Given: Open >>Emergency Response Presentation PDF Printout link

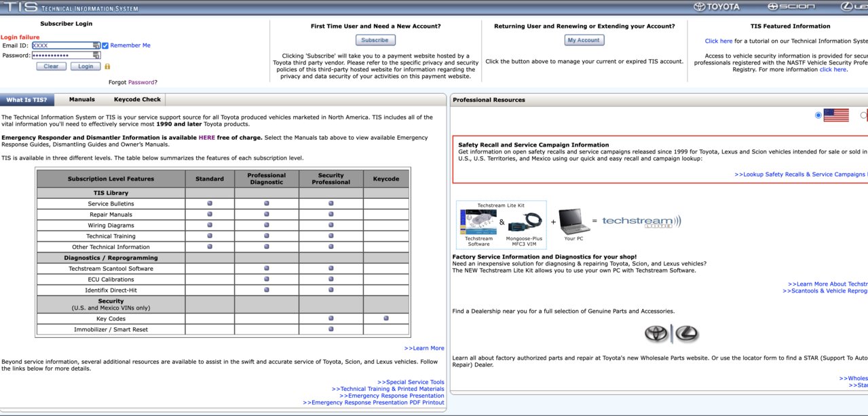Looking at the screenshot, I should point(373,402).
